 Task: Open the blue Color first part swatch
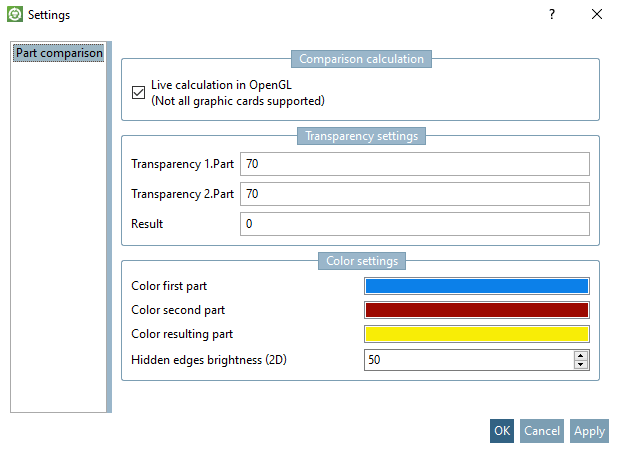tap(476, 287)
